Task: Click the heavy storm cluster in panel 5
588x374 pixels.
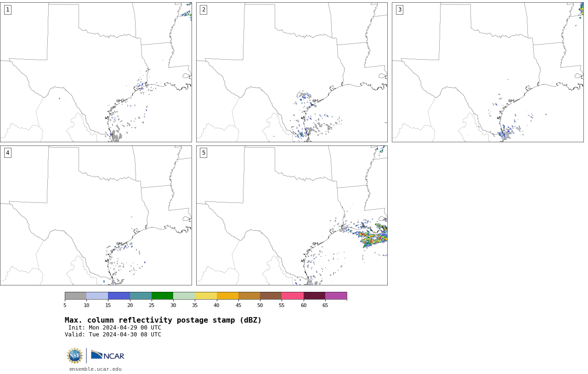Action: [x=374, y=236]
